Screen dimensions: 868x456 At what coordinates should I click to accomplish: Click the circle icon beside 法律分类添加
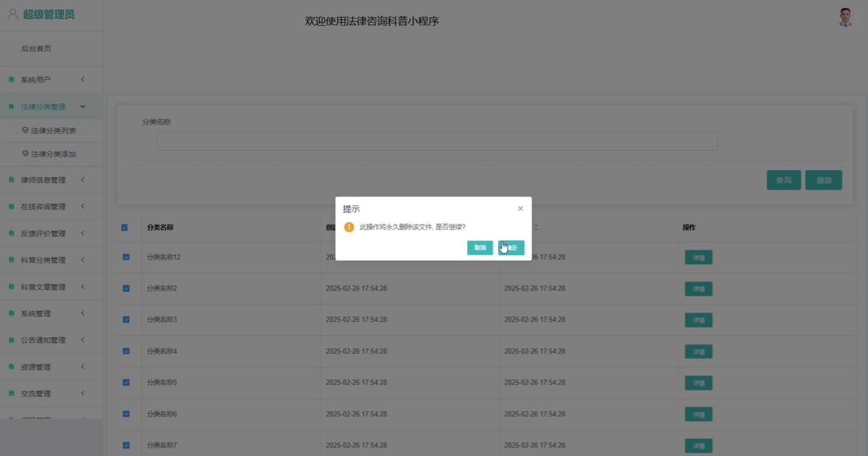pos(25,154)
